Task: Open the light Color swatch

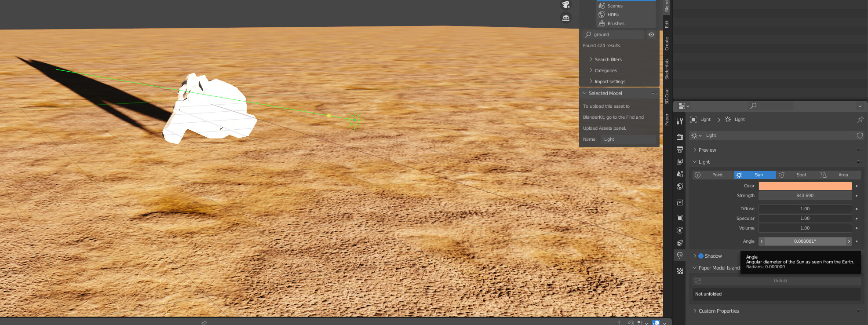Action: pyautogui.click(x=805, y=186)
